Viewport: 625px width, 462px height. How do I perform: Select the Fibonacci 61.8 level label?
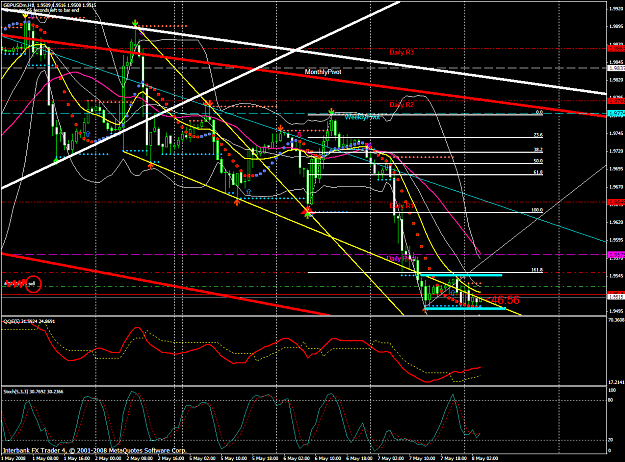click(x=538, y=172)
